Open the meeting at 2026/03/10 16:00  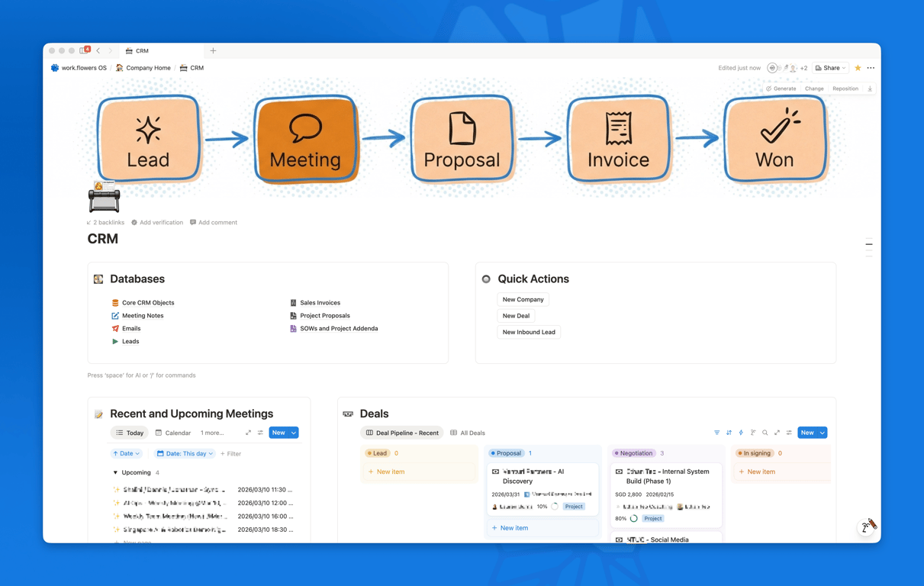pos(202,517)
